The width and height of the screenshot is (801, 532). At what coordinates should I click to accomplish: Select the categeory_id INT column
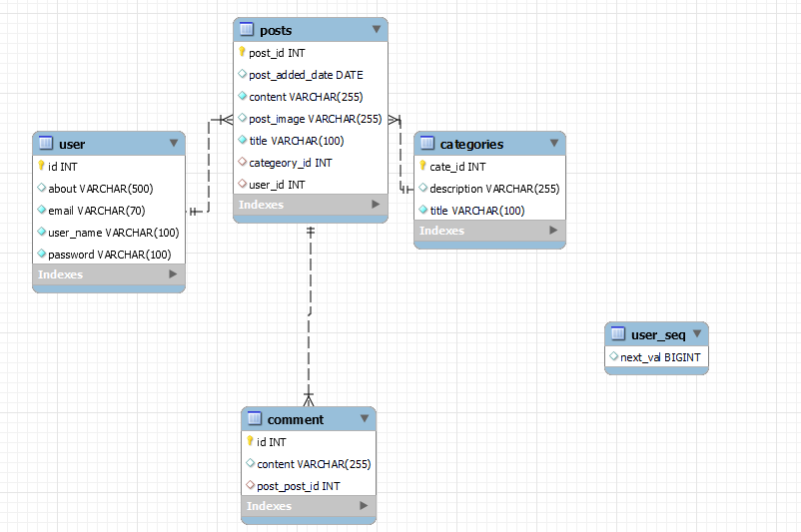click(x=311, y=163)
